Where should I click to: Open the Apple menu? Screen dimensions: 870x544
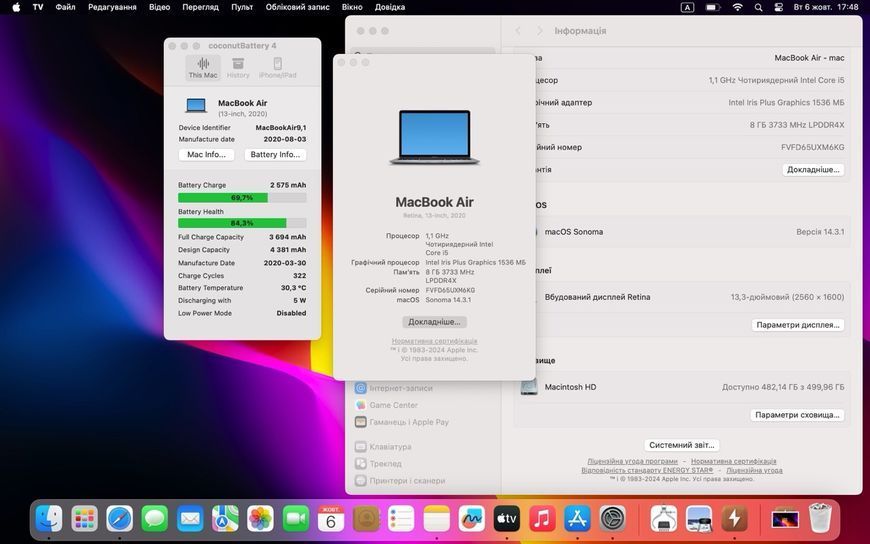(16, 7)
